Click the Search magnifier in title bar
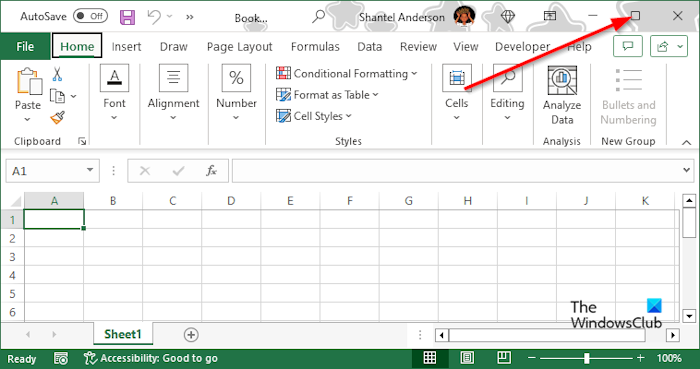The image size is (700, 369). point(318,17)
